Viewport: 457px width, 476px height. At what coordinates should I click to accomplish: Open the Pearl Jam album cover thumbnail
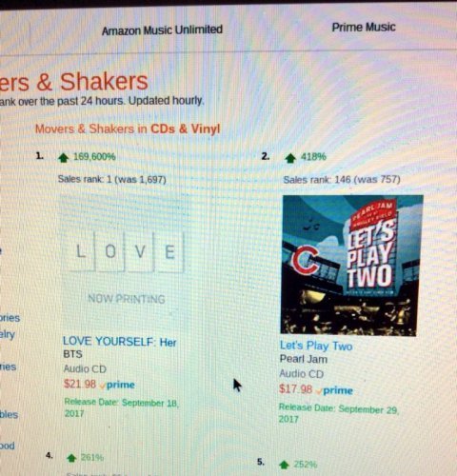pos(351,266)
